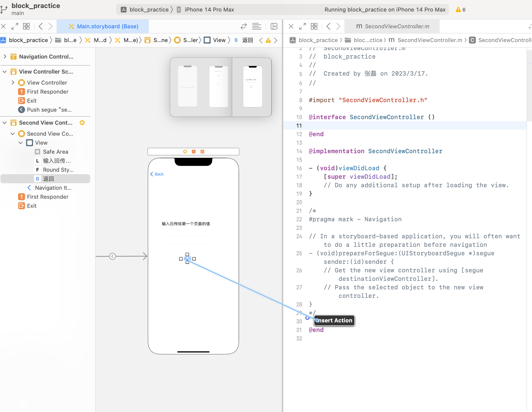Collapse the Second View Controller Scene
Image resolution: width=532 pixels, height=412 pixels.
[5, 123]
